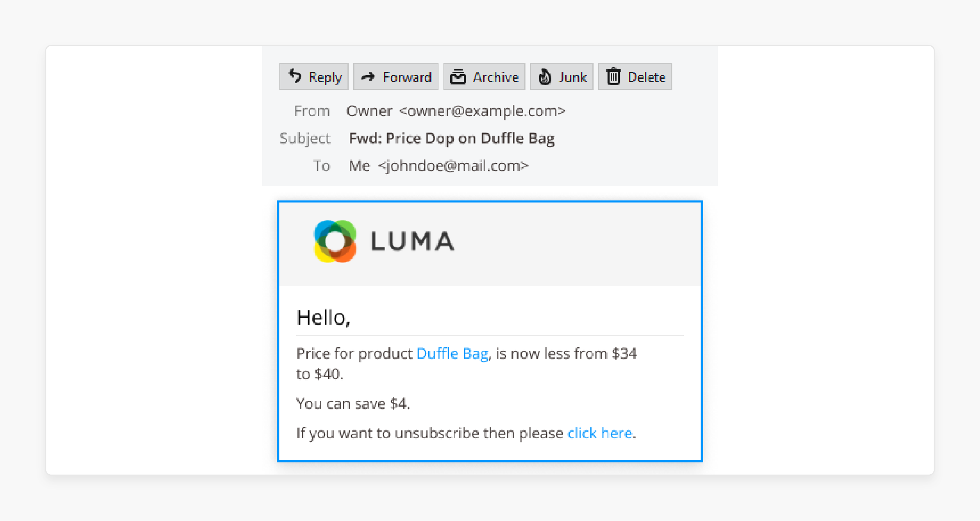The width and height of the screenshot is (980, 521).
Task: Click the LUMA wordmark text
Action: 412,241
